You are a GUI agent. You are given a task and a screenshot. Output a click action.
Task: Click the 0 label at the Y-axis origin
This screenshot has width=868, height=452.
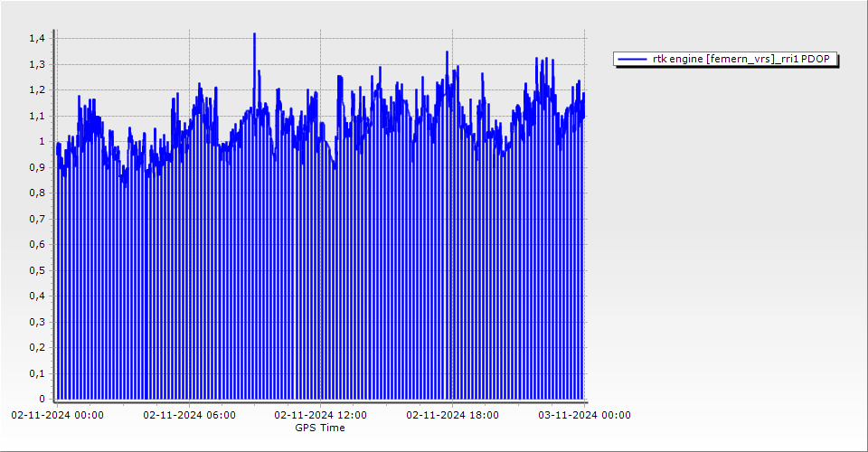41,399
